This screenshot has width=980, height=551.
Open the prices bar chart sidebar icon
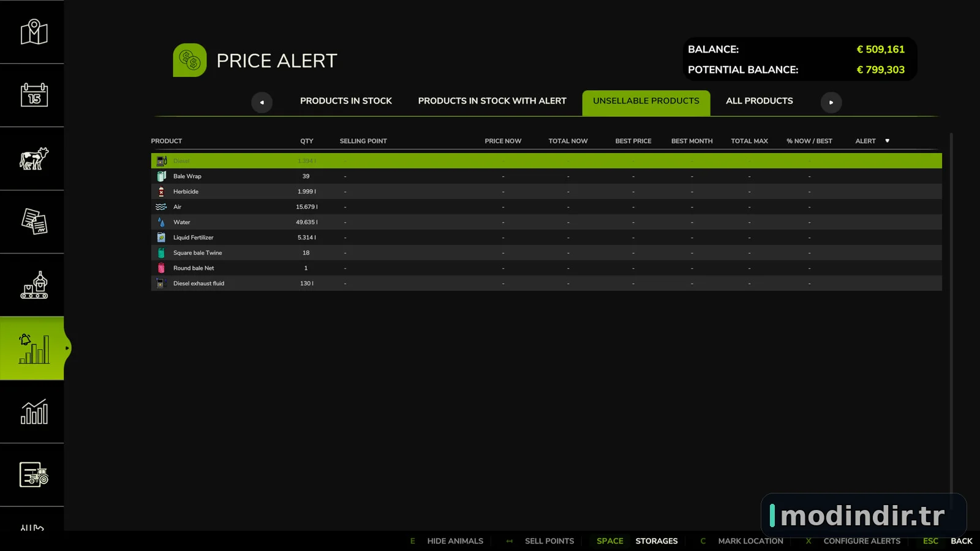tap(34, 412)
